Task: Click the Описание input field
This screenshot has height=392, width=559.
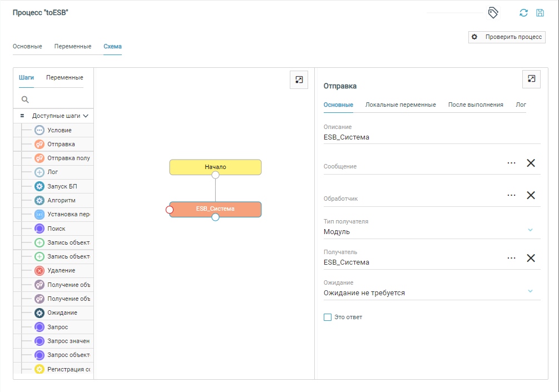Action: [x=432, y=137]
